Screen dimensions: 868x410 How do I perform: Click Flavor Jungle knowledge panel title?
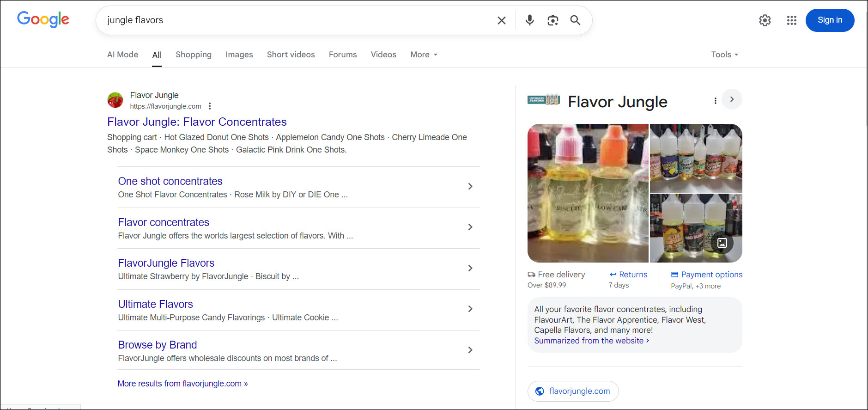click(617, 102)
